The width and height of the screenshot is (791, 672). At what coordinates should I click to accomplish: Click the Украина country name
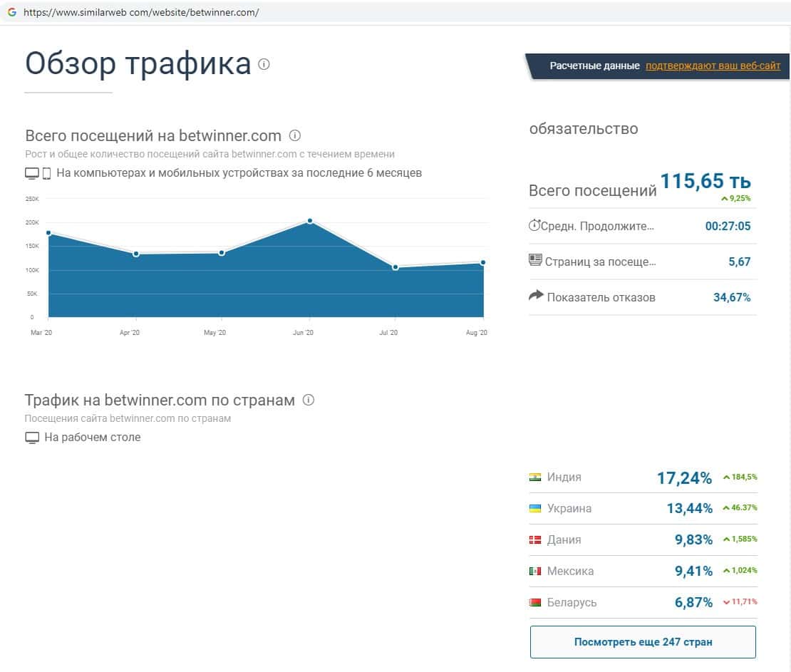pos(569,509)
